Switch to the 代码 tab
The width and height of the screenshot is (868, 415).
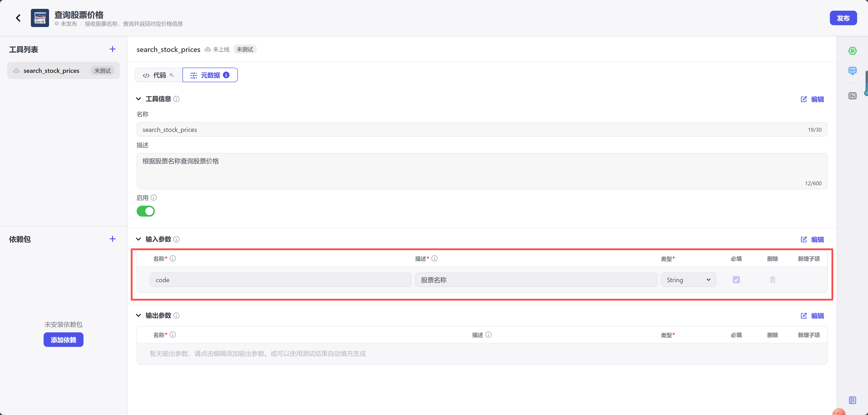click(x=159, y=75)
